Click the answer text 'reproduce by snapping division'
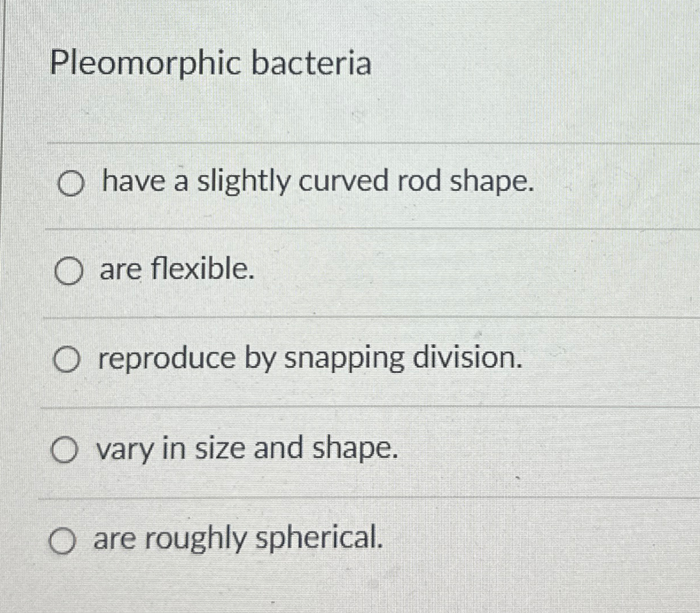Image resolution: width=700 pixels, height=613 pixels. (310, 358)
